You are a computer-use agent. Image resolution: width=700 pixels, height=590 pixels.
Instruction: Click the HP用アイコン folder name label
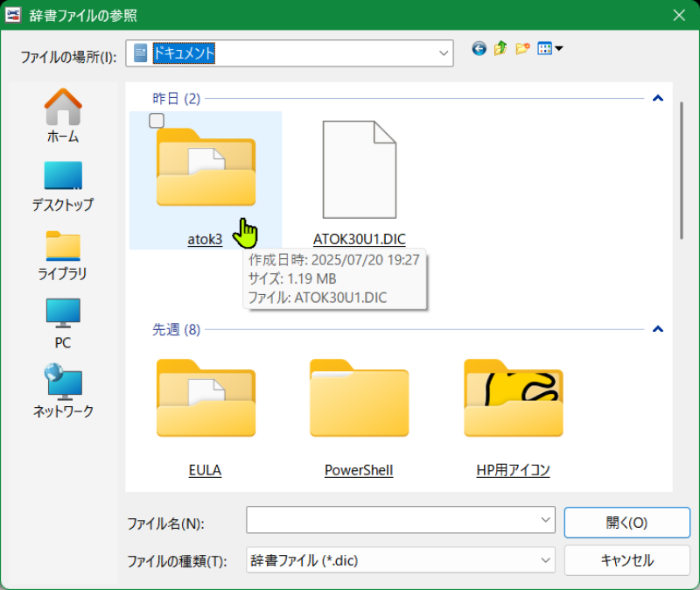click(513, 470)
